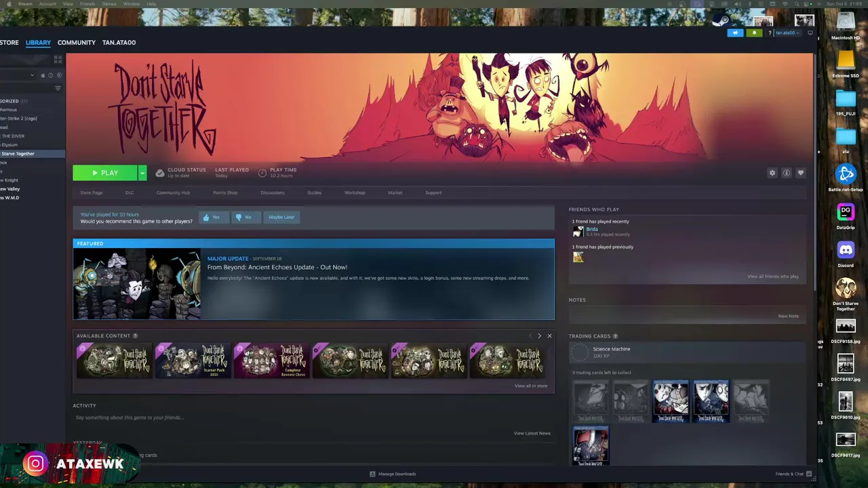Open the DLC tab
Viewport: 868px width, 488px height.
pos(130,192)
